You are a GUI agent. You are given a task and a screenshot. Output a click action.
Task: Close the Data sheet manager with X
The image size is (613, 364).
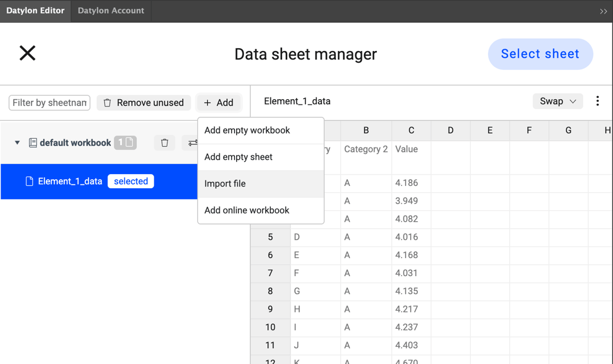coord(27,53)
